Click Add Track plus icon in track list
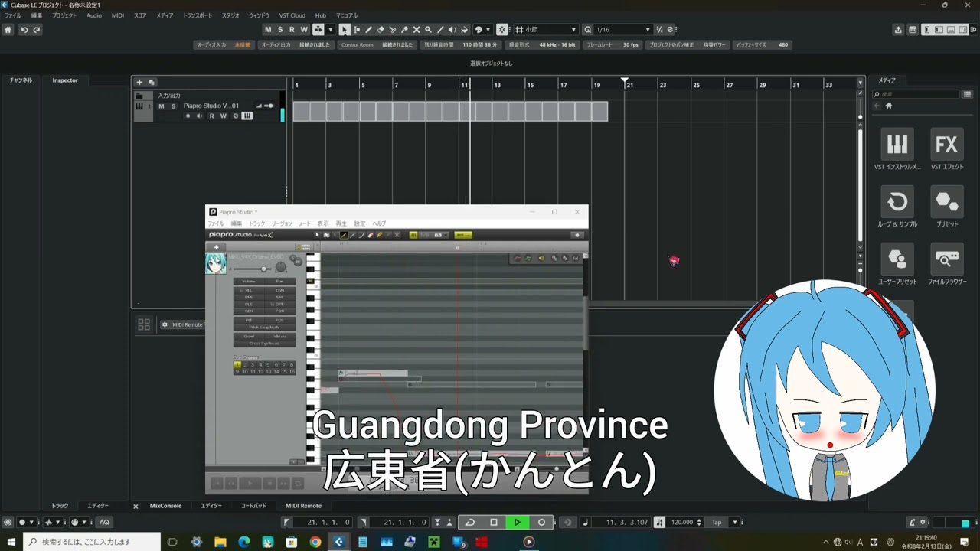This screenshot has height=551, width=980. pyautogui.click(x=139, y=82)
